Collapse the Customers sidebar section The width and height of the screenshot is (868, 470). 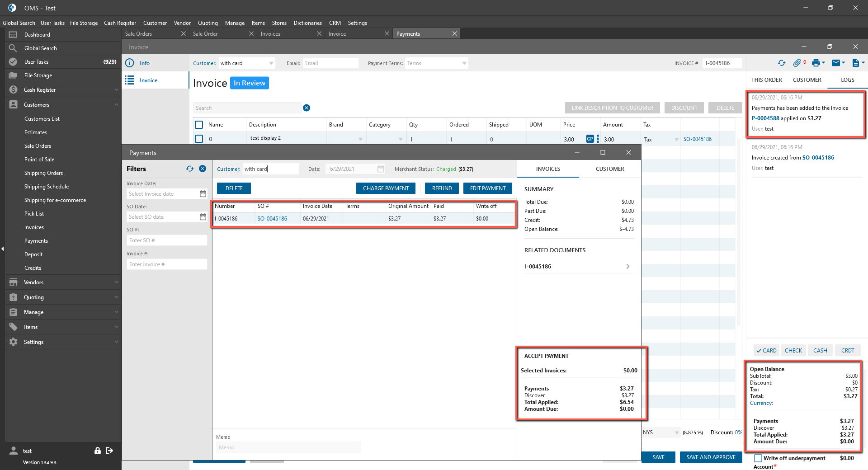click(x=116, y=105)
